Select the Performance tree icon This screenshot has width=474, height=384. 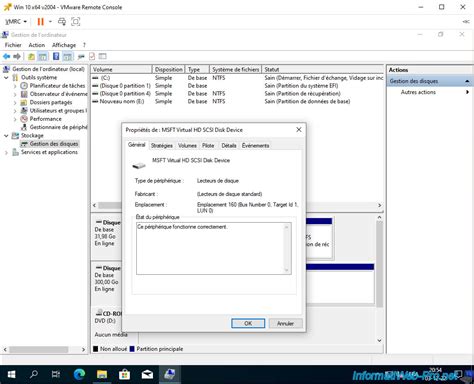point(24,119)
